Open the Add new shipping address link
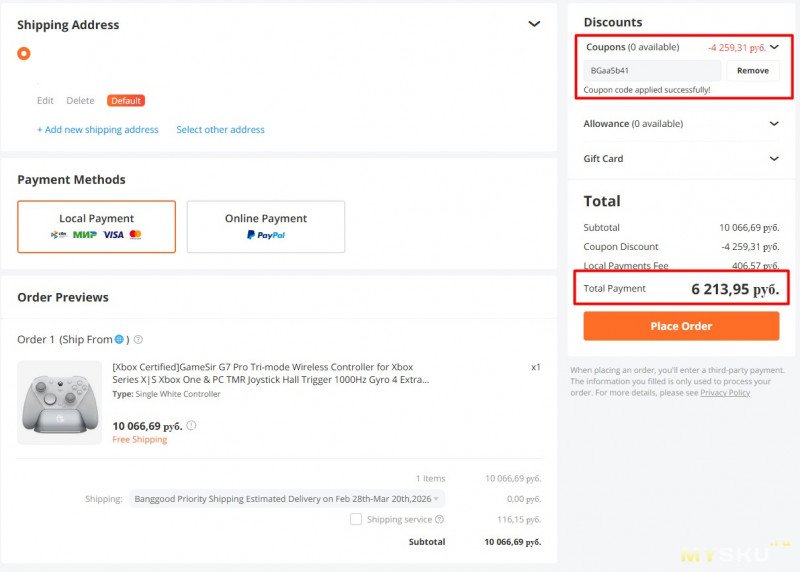 (98, 130)
